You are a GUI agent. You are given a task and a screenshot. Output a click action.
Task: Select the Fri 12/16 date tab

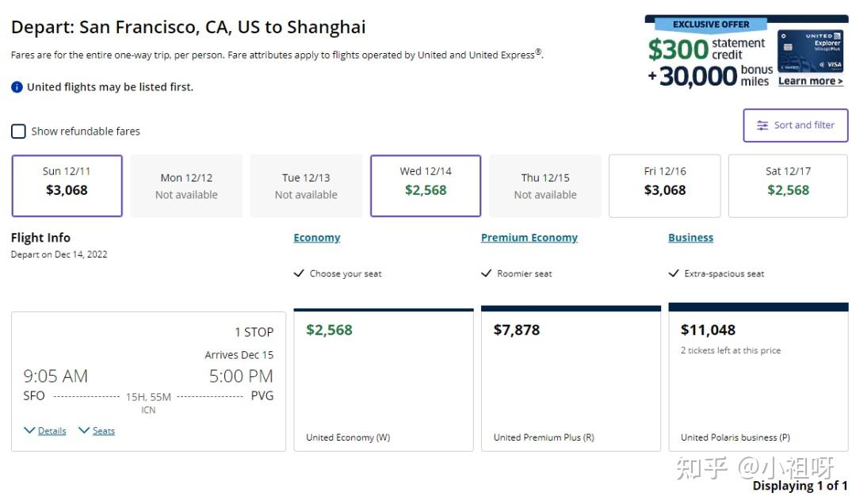664,185
